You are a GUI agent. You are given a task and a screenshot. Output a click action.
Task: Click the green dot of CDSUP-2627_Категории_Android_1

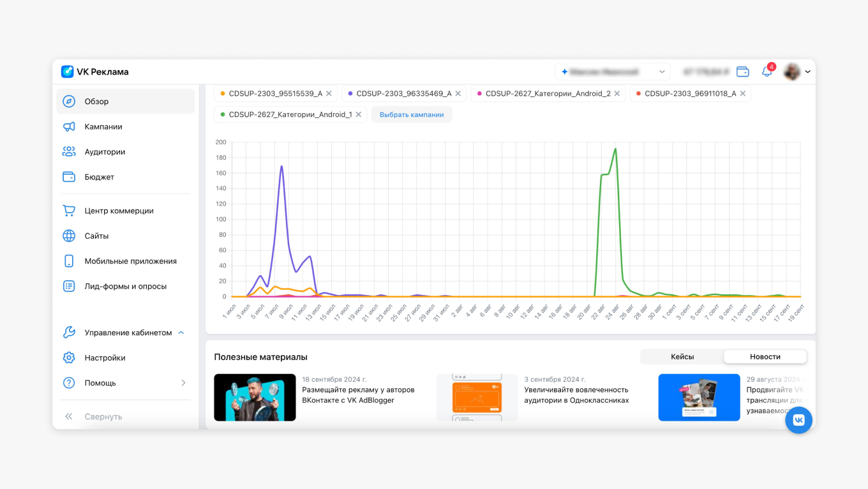223,115
